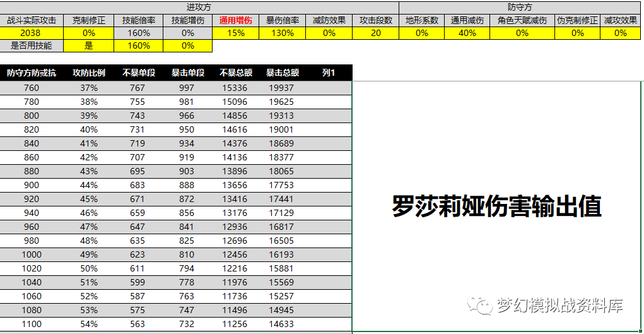Viewport: 644px width, 334px height.
Task: Click the 列1 table column header
Action: click(329, 73)
